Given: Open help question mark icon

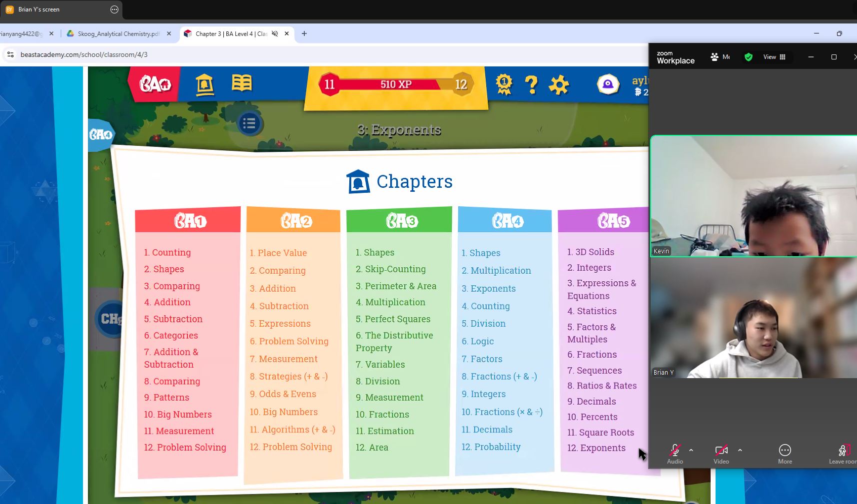Looking at the screenshot, I should pyautogui.click(x=532, y=84).
